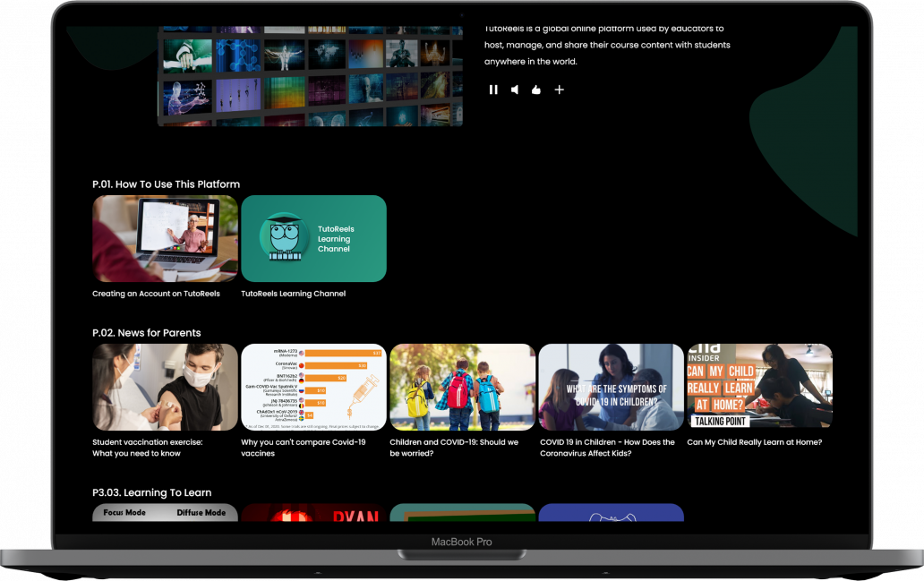Click Can My Child Really Learn at Home title
Image resolution: width=924 pixels, height=581 pixels.
pyautogui.click(x=754, y=442)
